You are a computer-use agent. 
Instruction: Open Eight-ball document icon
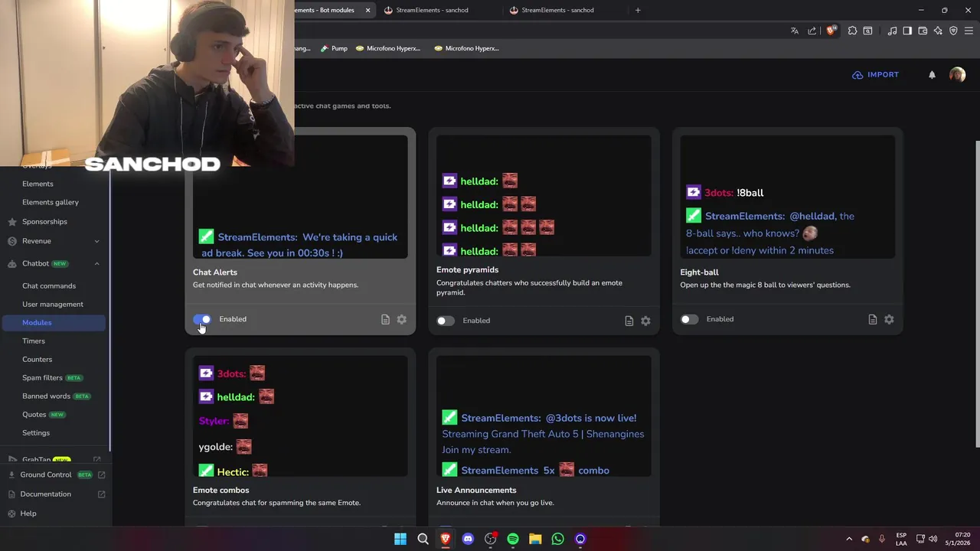tap(872, 319)
